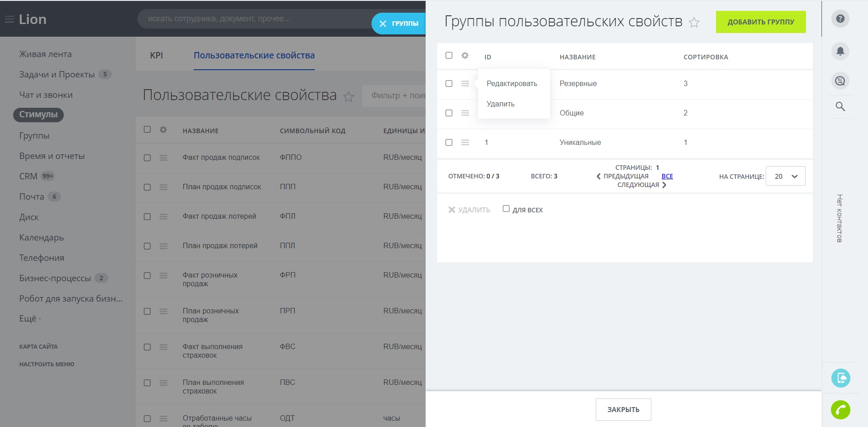Click the ДОБАВИТЬ ГРУППУ button

point(760,22)
